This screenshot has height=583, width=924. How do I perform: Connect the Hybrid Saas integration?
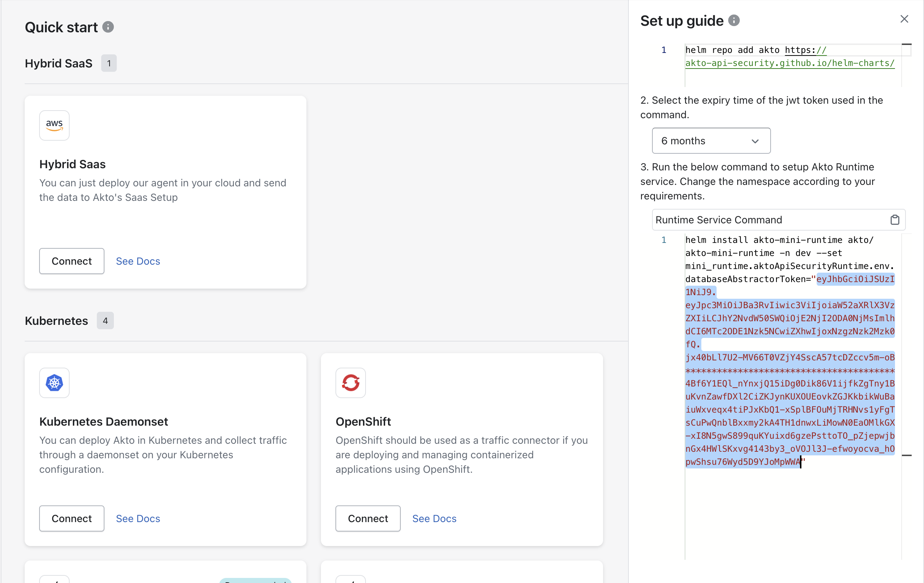click(72, 261)
